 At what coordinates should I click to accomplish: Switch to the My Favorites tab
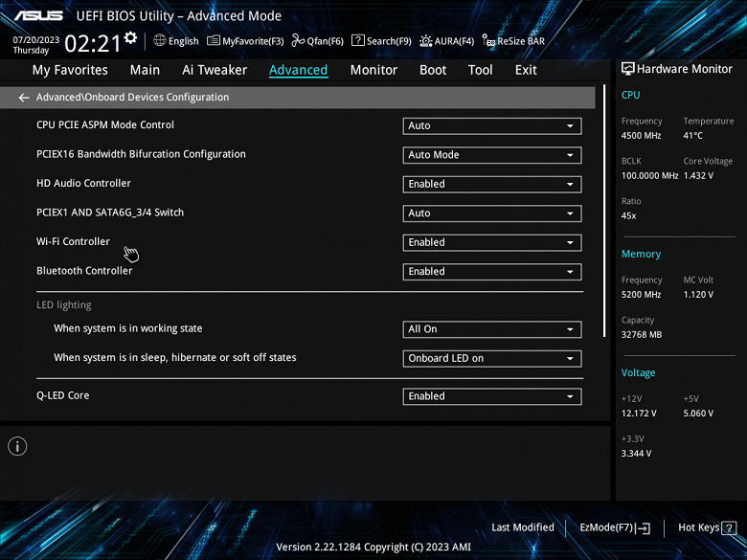70,70
